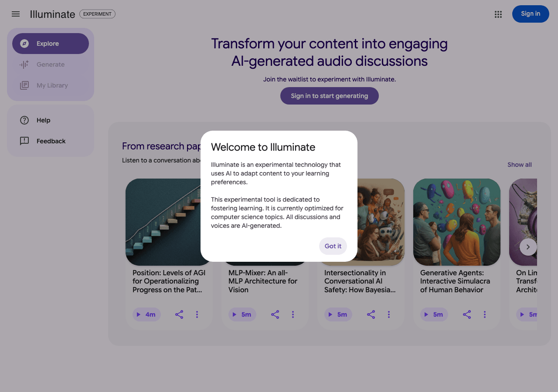Click the From research papers heading

tap(161, 146)
